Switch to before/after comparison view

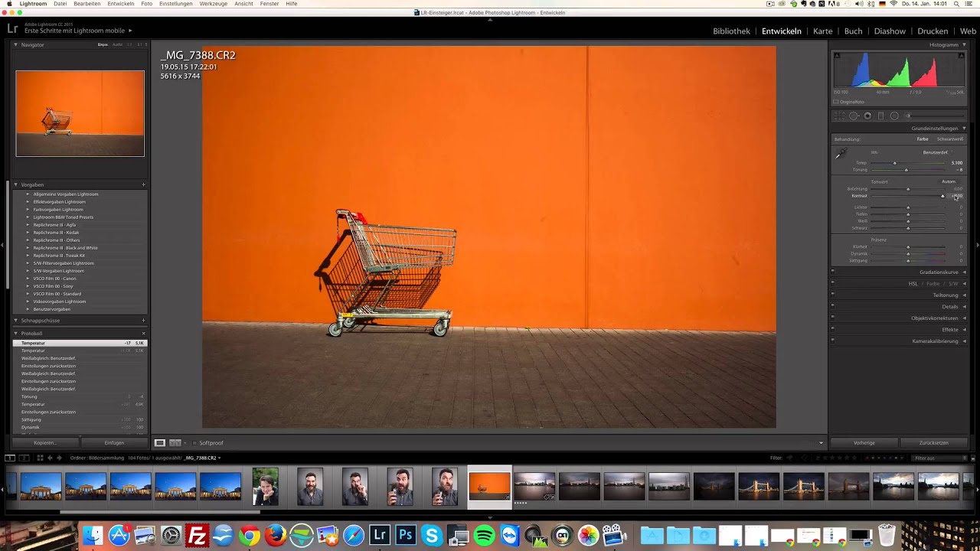coord(175,443)
